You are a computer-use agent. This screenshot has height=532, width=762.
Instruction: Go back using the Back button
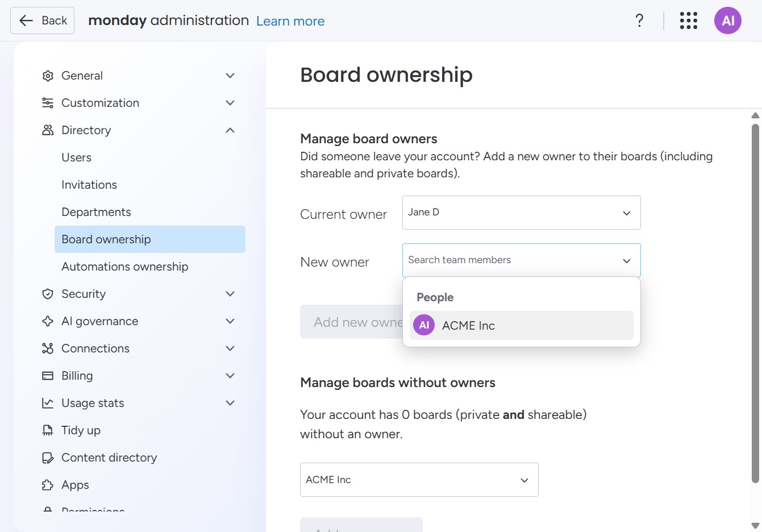pos(42,20)
